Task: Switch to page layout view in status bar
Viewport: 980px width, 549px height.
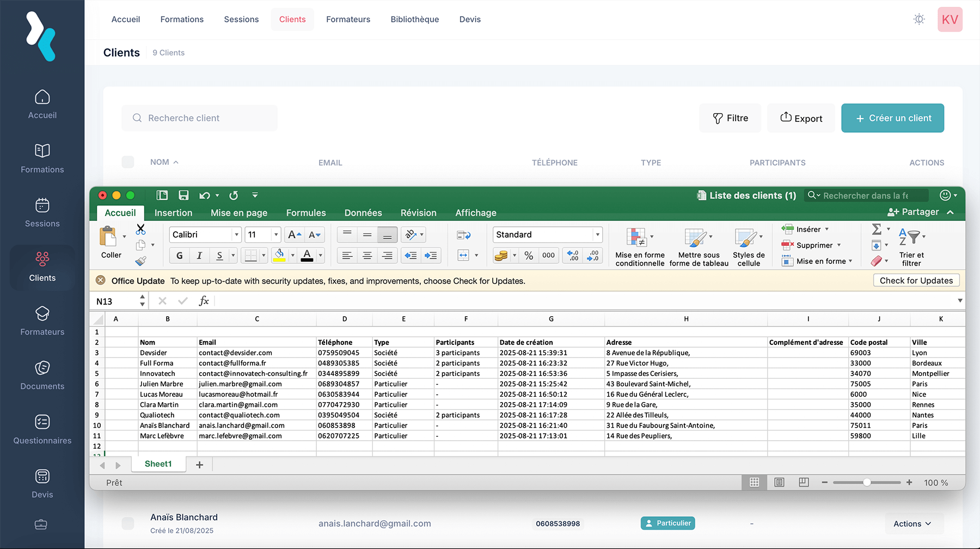Action: [779, 483]
